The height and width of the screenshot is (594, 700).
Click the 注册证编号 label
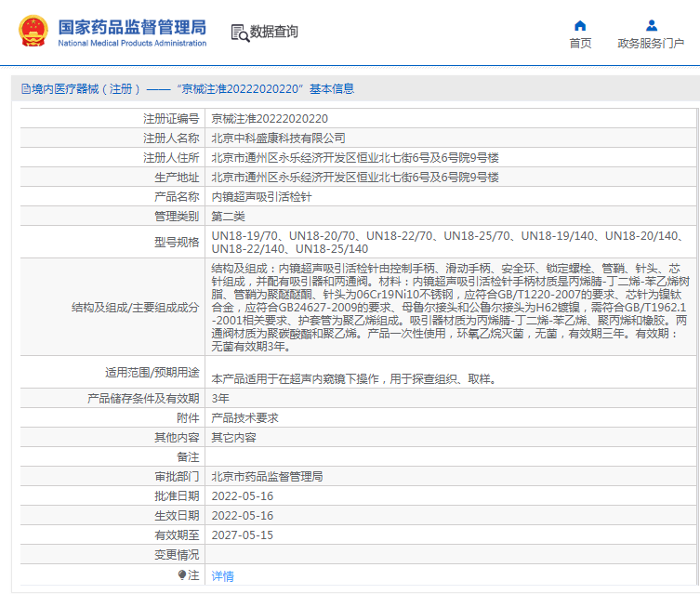[171, 119]
